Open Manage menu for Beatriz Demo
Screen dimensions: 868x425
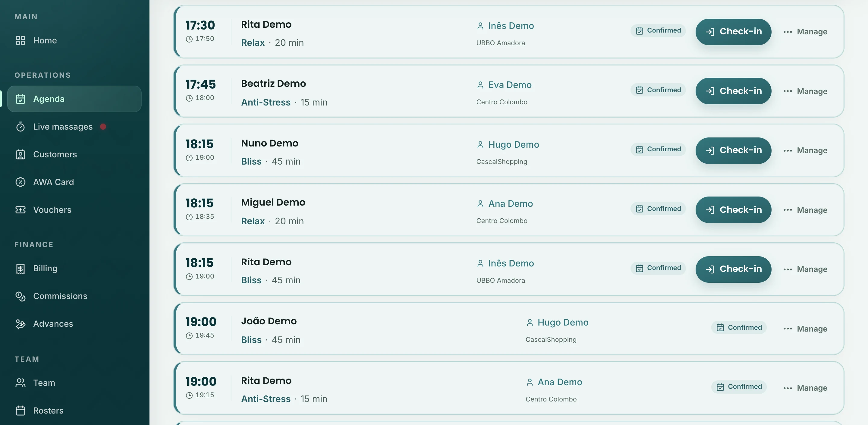click(805, 91)
